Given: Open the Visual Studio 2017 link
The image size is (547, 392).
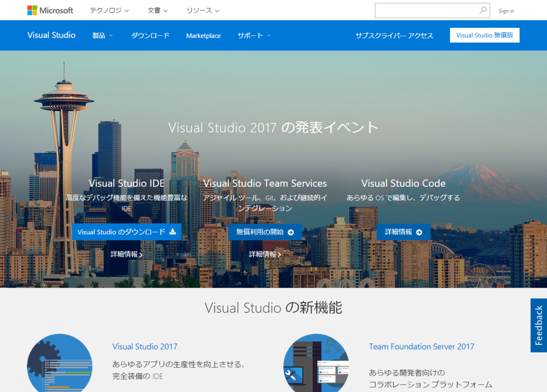Looking at the screenshot, I should pos(145,347).
